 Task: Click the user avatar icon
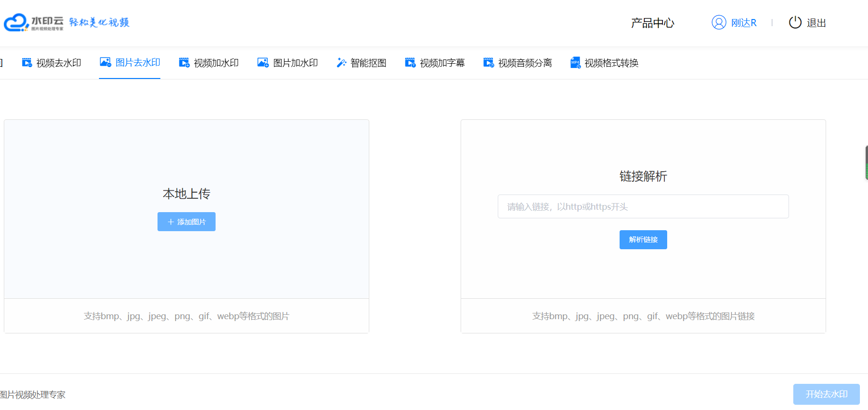coord(719,22)
